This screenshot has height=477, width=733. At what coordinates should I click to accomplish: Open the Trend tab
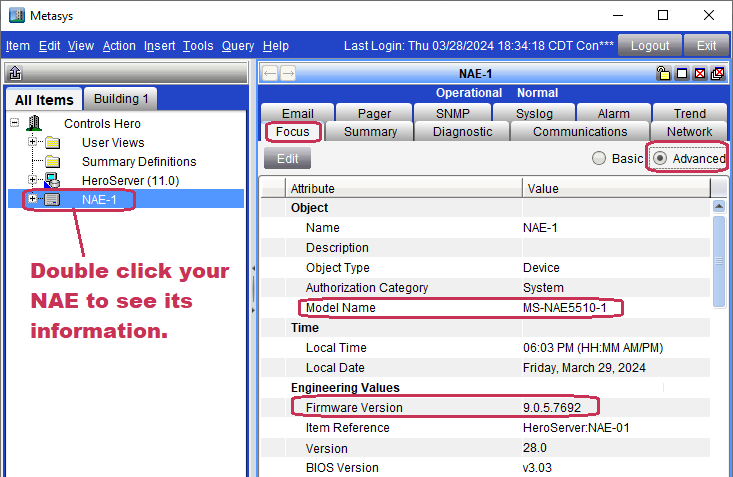(x=690, y=113)
